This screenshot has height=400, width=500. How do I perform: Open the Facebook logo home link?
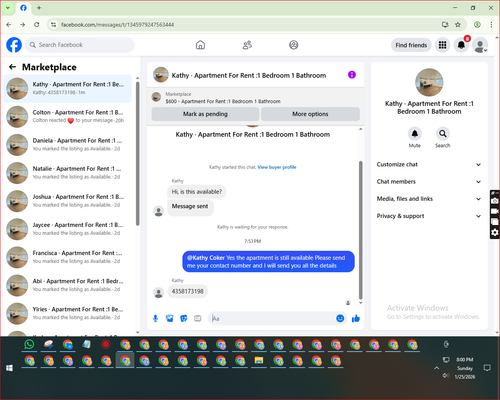click(14, 45)
